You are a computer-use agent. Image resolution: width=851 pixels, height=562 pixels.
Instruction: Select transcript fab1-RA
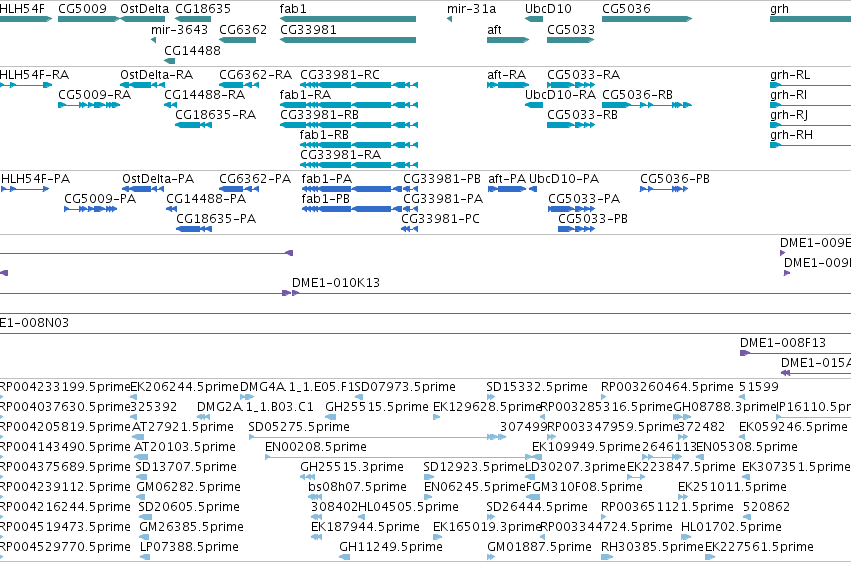(x=306, y=94)
